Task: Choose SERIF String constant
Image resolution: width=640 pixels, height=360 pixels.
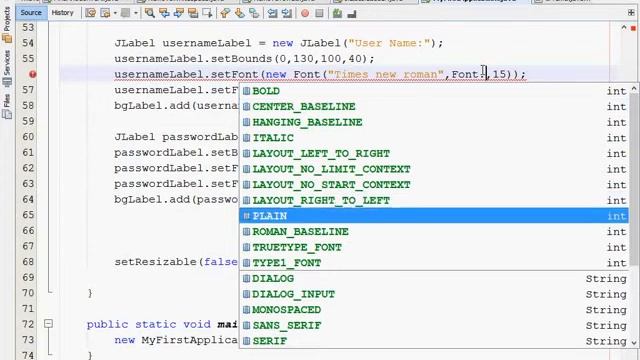Action: (433, 341)
